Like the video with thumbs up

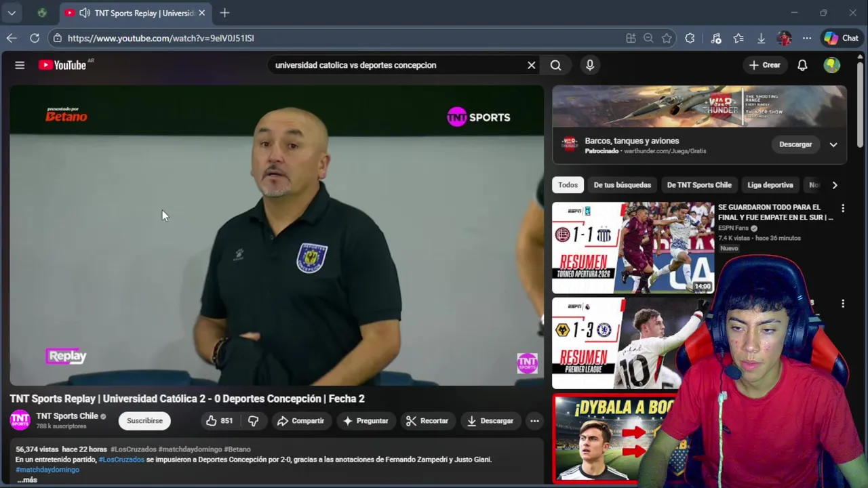220,421
